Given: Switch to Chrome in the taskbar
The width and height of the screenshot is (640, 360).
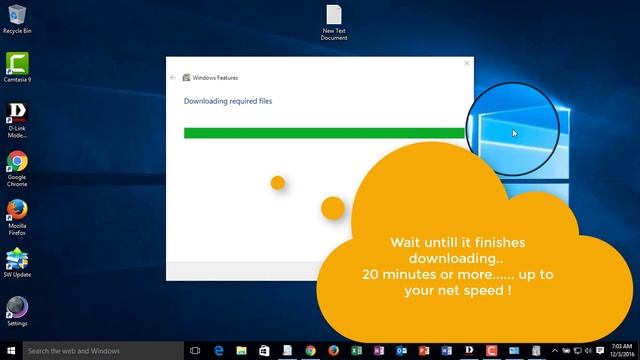Looking at the screenshot, I should pyautogui.click(x=310, y=351).
